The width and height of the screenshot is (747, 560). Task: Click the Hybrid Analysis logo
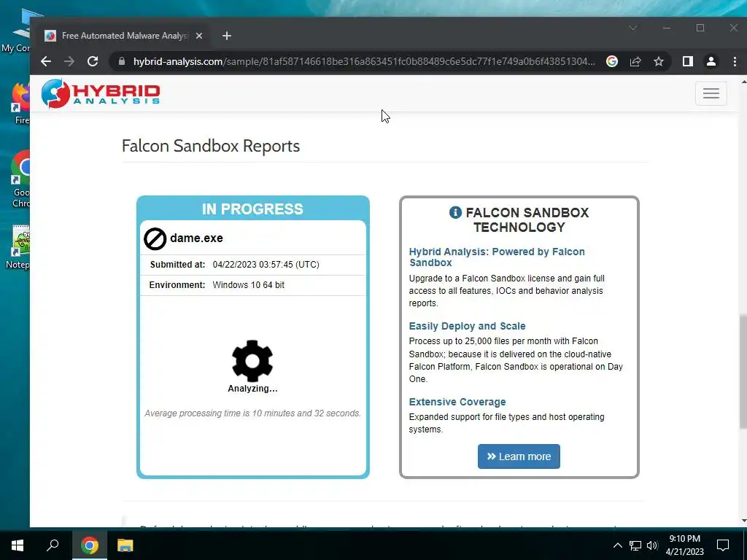[101, 93]
